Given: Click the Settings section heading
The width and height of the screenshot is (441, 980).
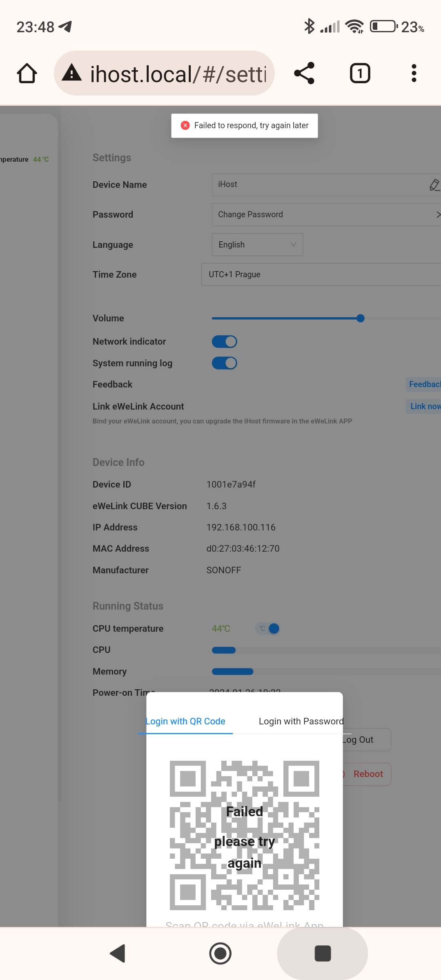Looking at the screenshot, I should [112, 158].
